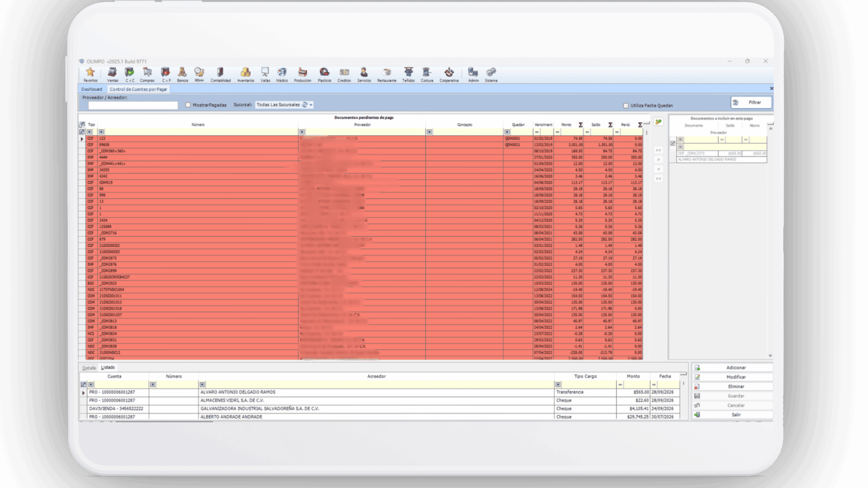Tick the Utiliza Fecha Quedan checkbox
868x488 pixels.
[x=626, y=106]
